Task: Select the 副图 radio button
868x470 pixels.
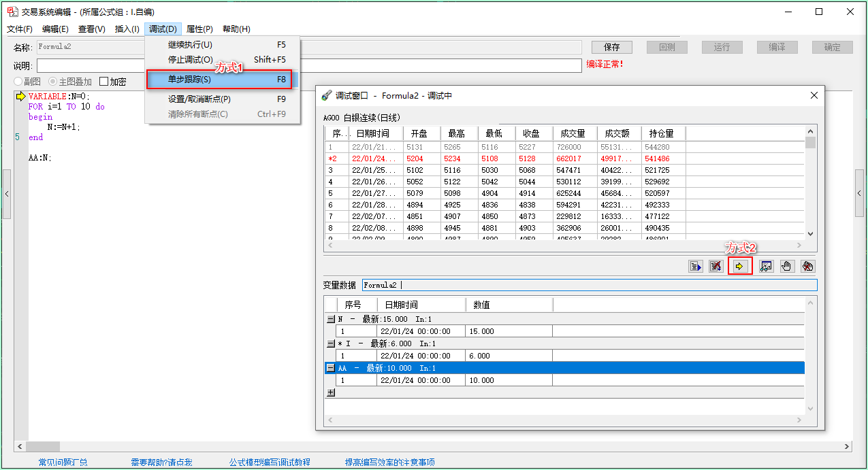Action: 18,82
